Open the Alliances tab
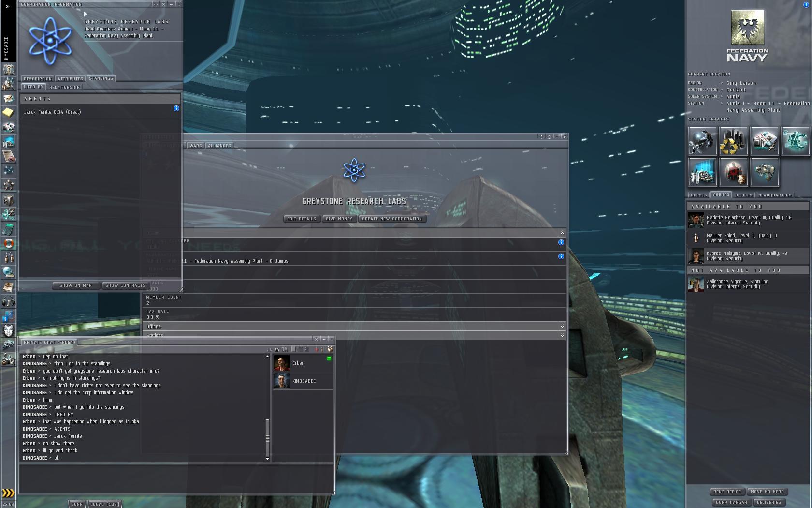 219,146
